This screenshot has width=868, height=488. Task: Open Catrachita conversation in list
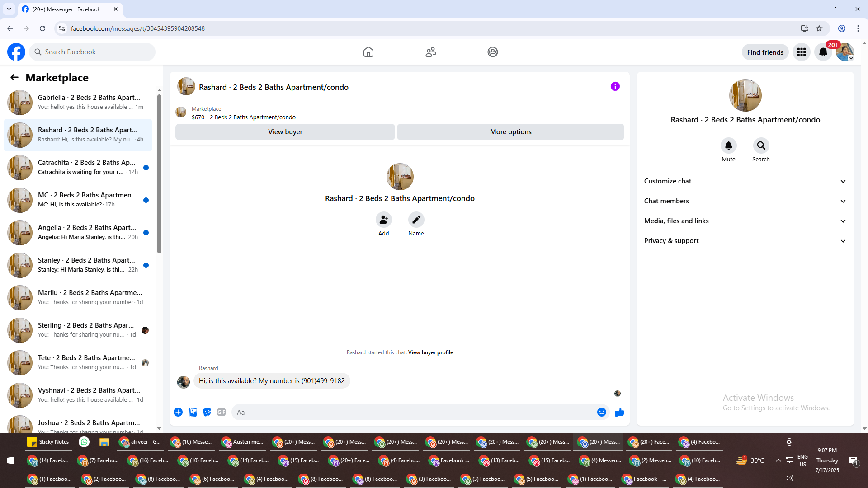(x=78, y=168)
